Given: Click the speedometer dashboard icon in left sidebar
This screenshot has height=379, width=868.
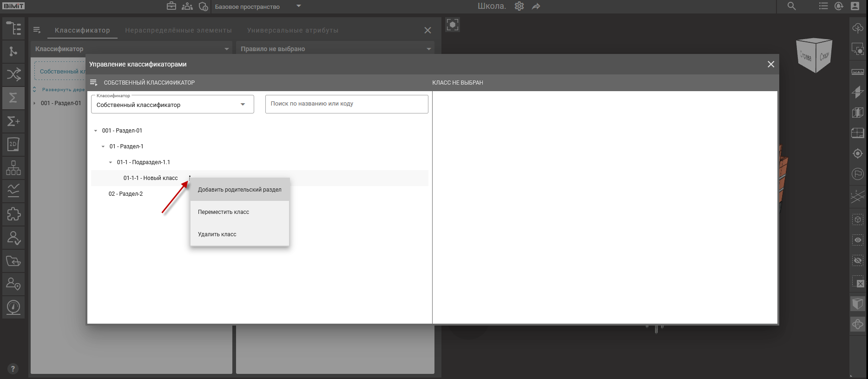Looking at the screenshot, I should (13, 307).
